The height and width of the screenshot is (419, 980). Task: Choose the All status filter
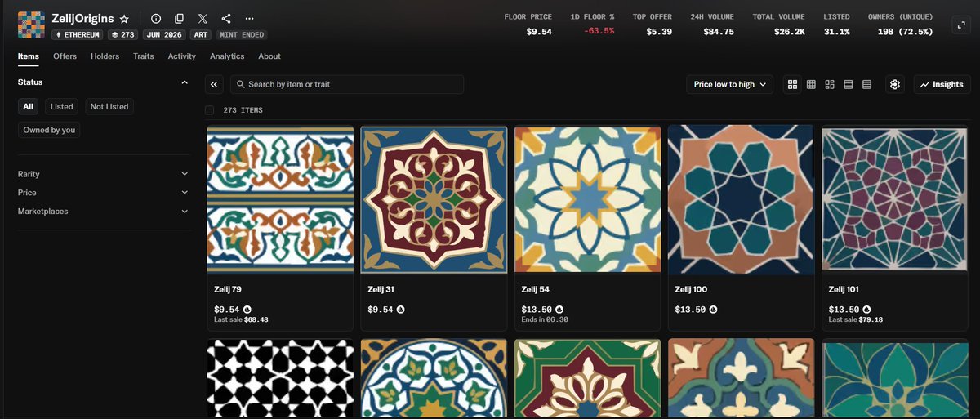coord(29,106)
